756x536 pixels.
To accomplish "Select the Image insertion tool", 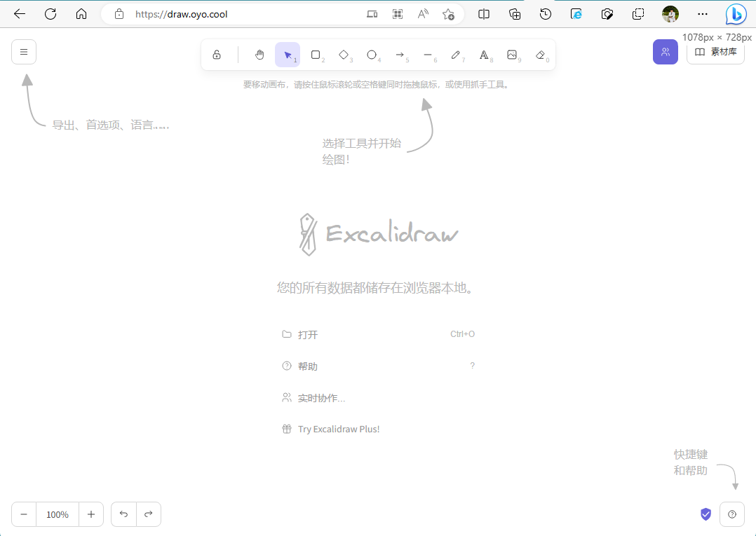I will pyautogui.click(x=513, y=55).
